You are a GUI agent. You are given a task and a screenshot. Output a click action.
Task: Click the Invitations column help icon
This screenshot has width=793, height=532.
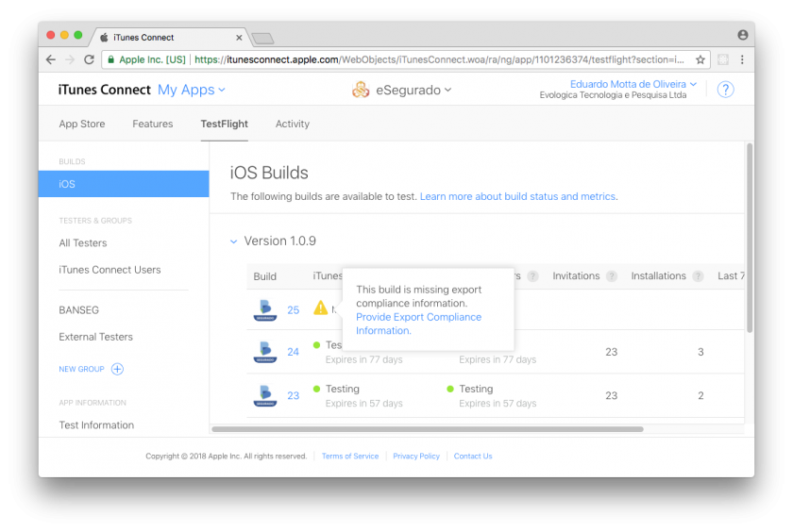coord(612,276)
